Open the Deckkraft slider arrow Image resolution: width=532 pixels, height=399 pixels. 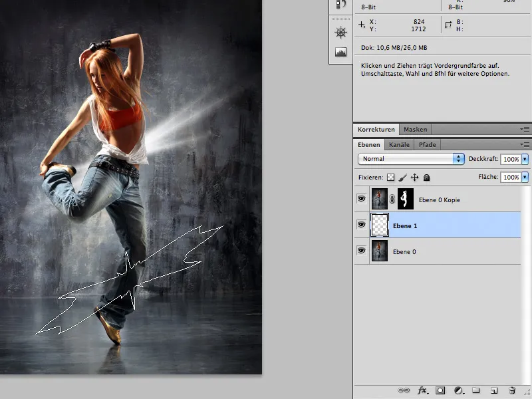pyautogui.click(x=525, y=159)
